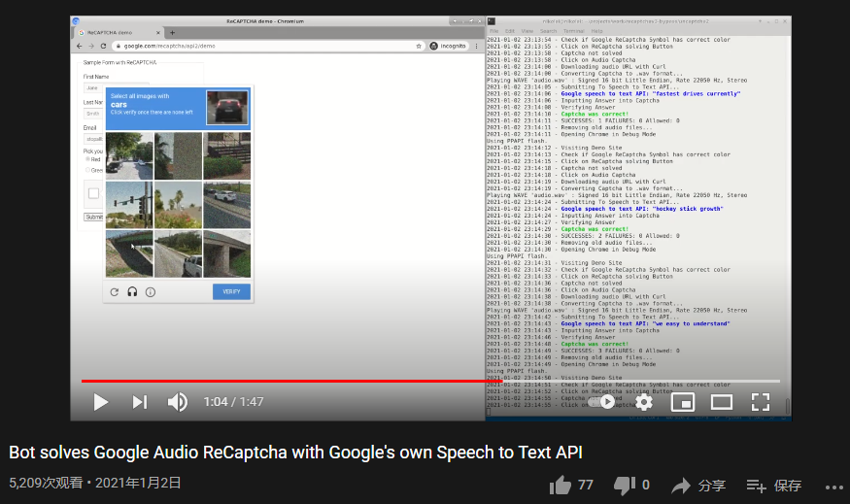Click terminal line "we easy to understand"
Viewport: 850px width, 504px height.
point(608,323)
